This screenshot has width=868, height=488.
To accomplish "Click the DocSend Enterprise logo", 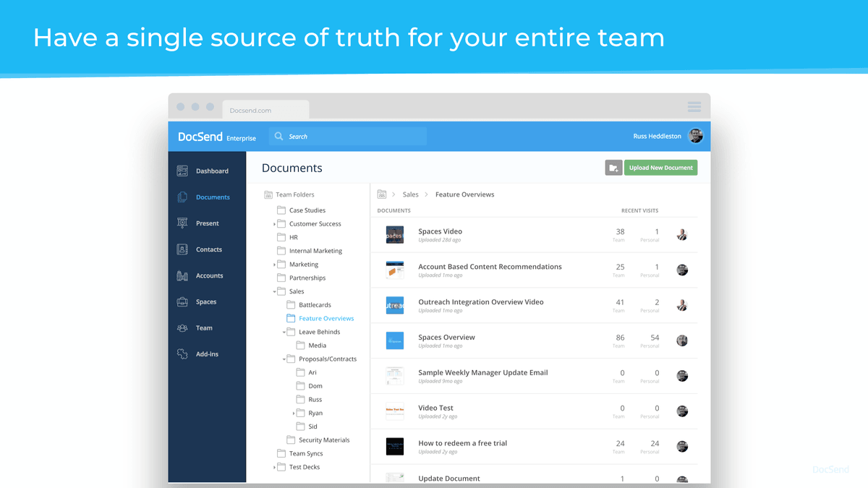I will pos(217,137).
